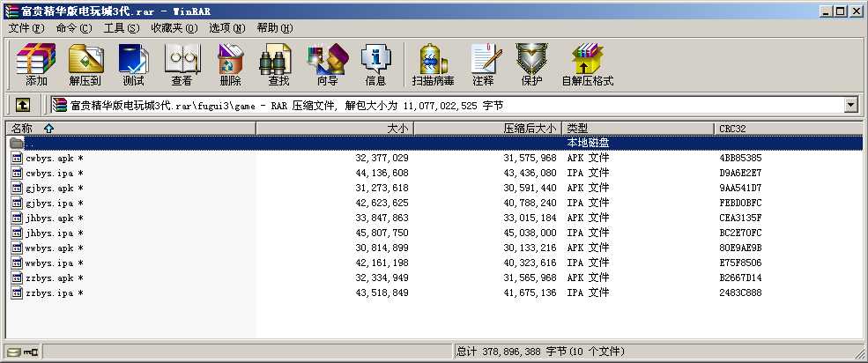Click the 解压到 (Extract to) icon
This screenshot has height=363, width=868.
[85, 64]
